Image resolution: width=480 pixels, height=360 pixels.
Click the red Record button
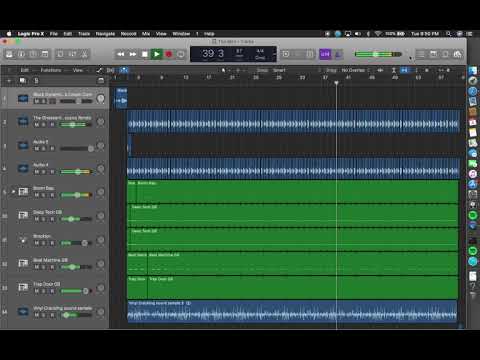169,54
